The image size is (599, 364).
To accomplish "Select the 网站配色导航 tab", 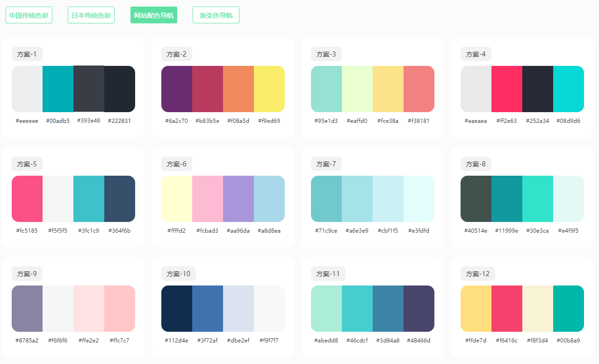I will (x=154, y=15).
